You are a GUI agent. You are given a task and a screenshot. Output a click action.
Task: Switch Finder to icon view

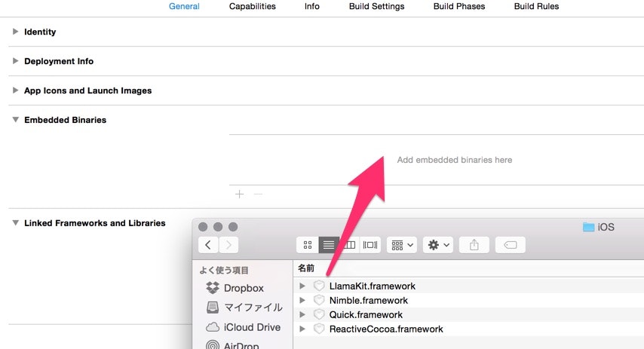308,245
